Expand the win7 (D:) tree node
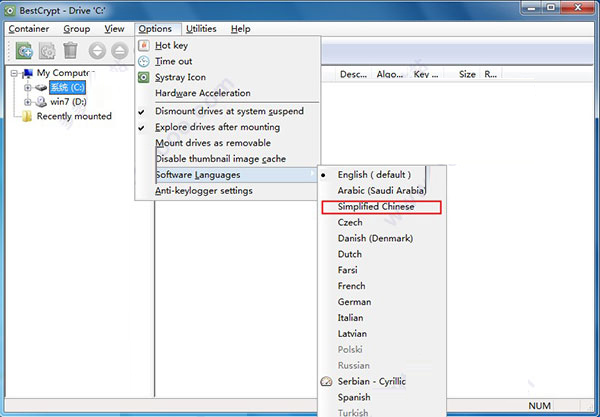Viewport: 600px width, 417px height. [x=28, y=102]
